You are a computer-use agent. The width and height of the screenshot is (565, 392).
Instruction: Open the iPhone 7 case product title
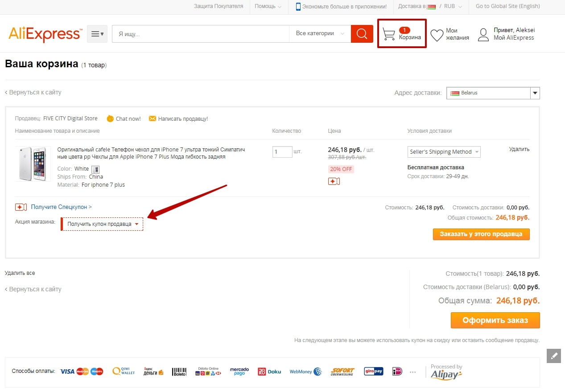[151, 153]
